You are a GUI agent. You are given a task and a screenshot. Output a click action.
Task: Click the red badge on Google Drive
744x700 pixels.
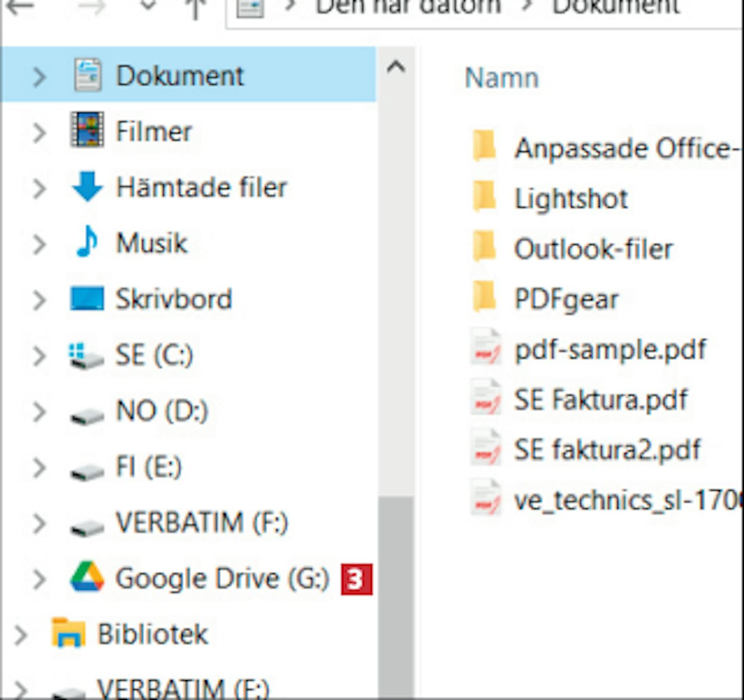coord(356,578)
